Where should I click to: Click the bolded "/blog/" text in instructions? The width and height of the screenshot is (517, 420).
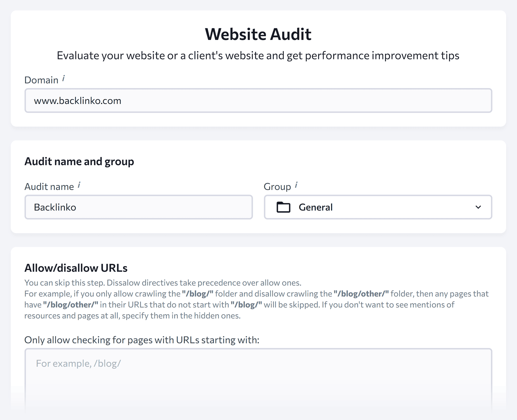(198, 294)
